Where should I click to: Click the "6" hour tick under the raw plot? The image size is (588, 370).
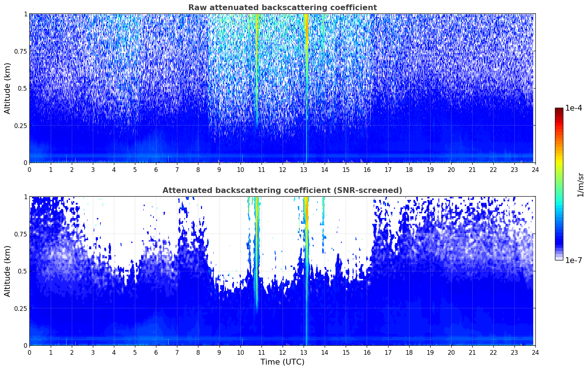tap(156, 169)
